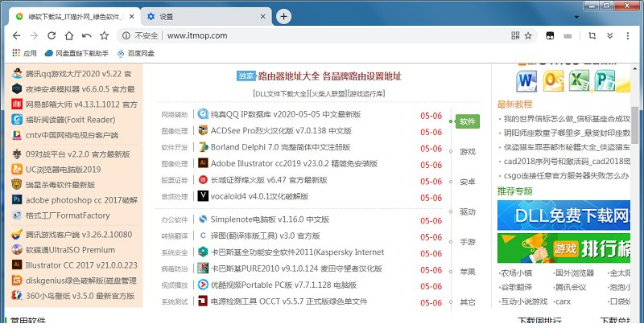Click the Word office icon thumbnail

(526, 81)
